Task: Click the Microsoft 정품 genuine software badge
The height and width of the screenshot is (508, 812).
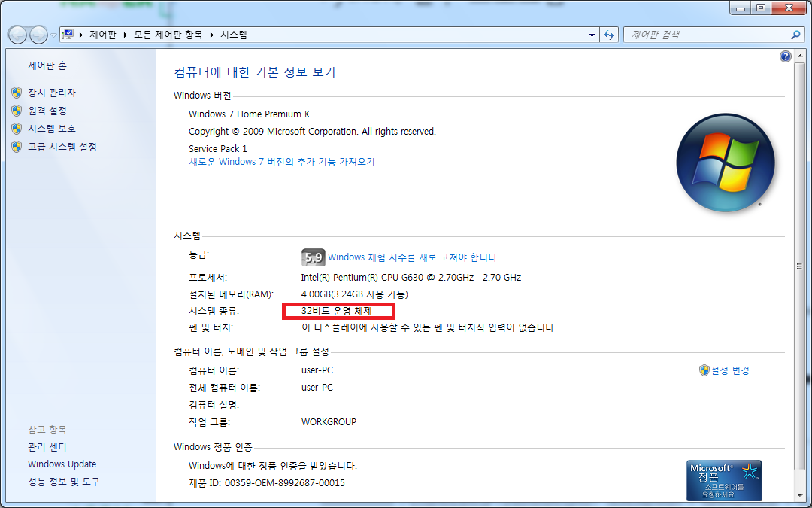Action: click(x=723, y=480)
